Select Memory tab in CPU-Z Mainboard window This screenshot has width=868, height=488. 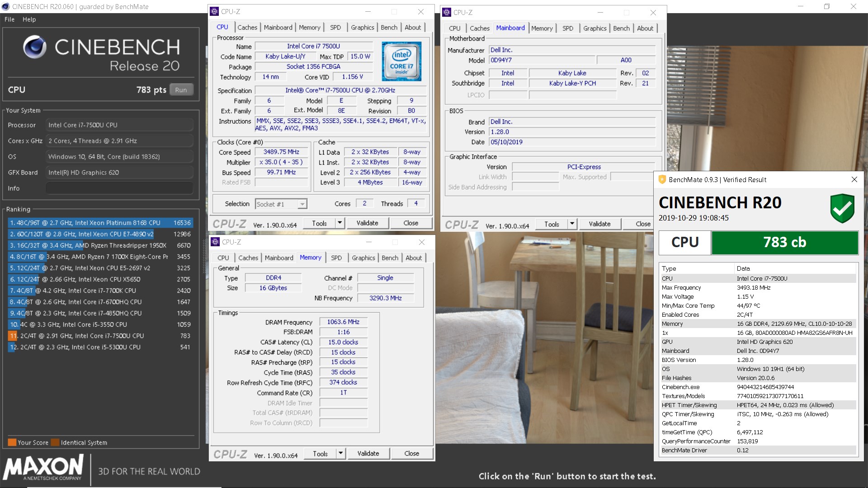pos(542,28)
